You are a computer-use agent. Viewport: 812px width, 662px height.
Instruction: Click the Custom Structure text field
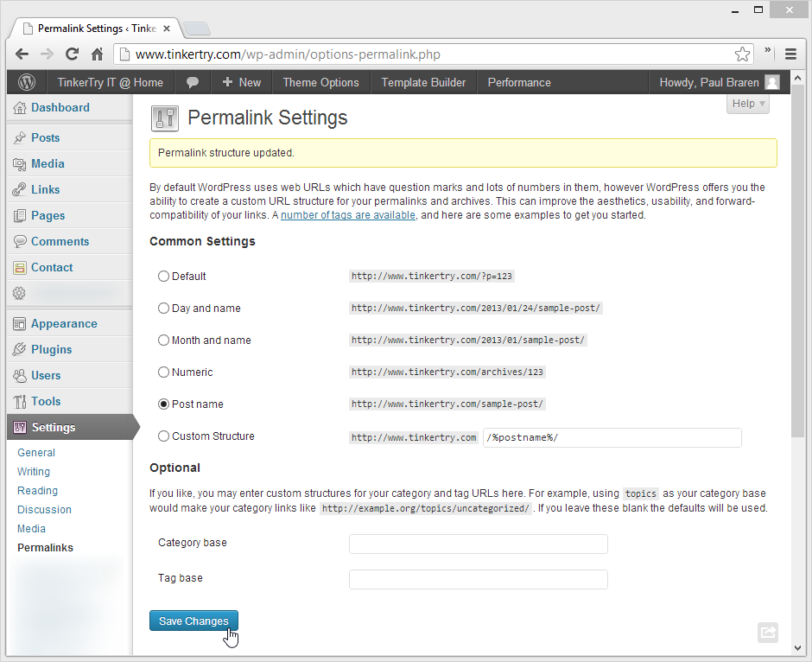point(612,437)
